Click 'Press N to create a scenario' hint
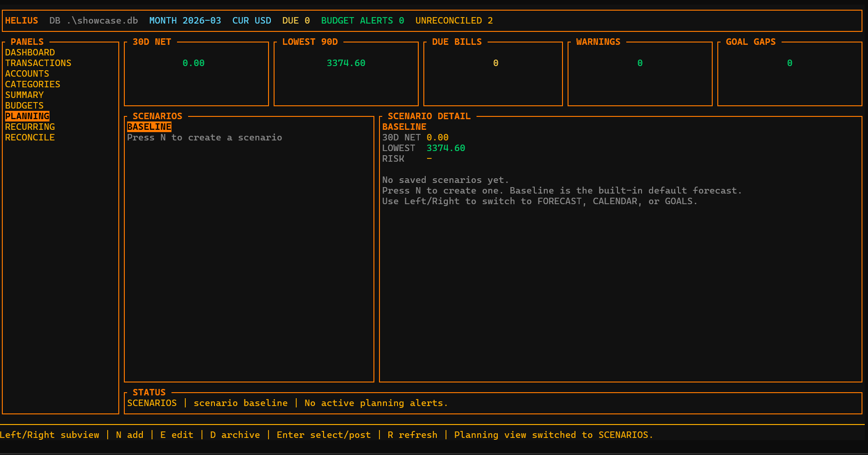 tap(205, 138)
